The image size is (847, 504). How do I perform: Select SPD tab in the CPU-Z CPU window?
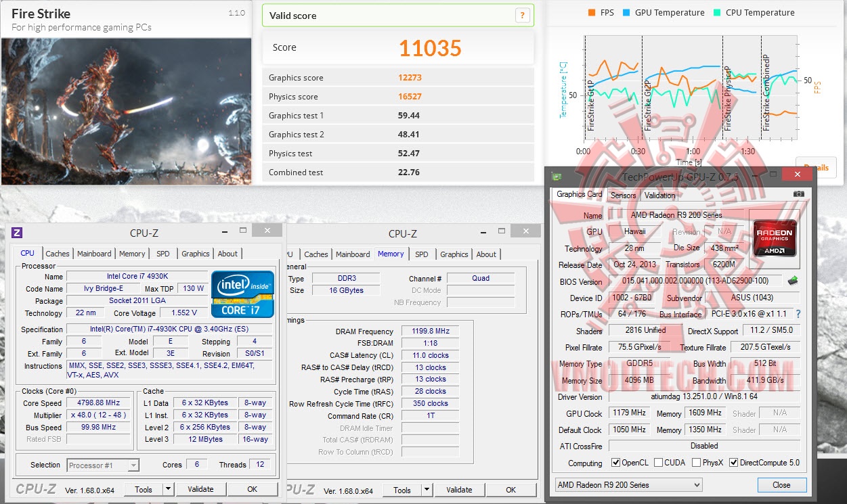(163, 254)
